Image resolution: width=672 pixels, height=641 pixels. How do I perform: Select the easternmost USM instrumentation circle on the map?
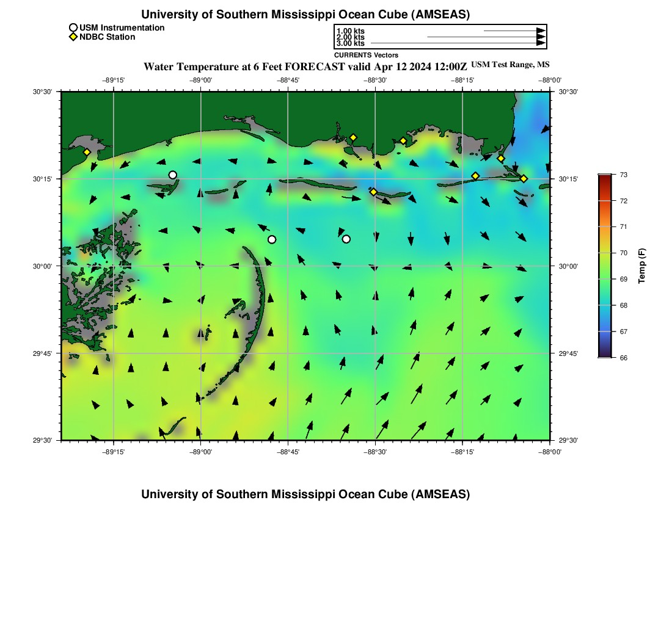[x=346, y=239]
